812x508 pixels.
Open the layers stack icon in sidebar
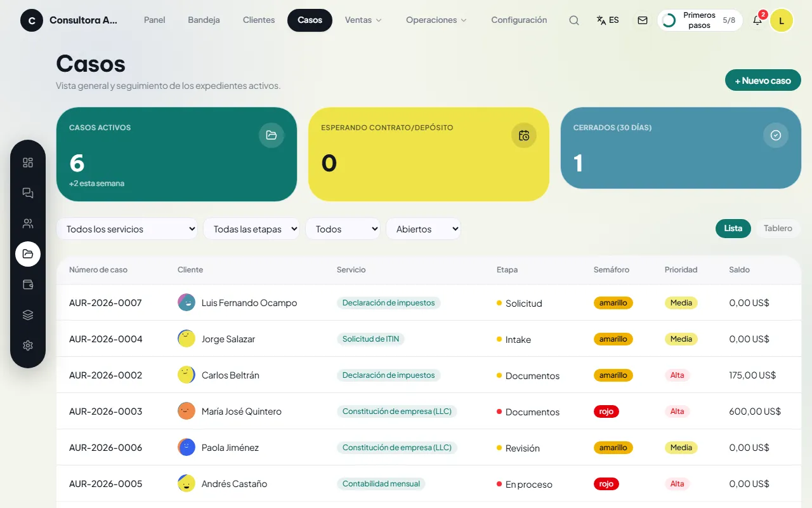[28, 315]
